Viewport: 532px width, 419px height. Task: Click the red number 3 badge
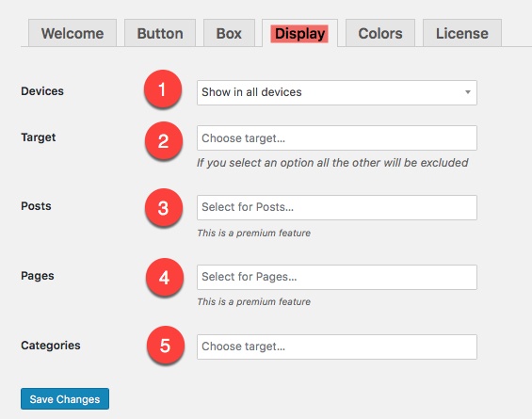(x=164, y=207)
